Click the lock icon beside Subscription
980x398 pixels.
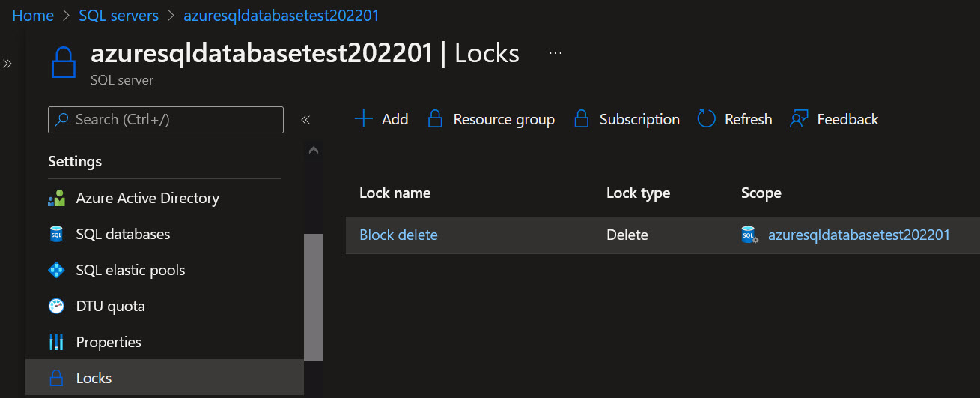[581, 119]
